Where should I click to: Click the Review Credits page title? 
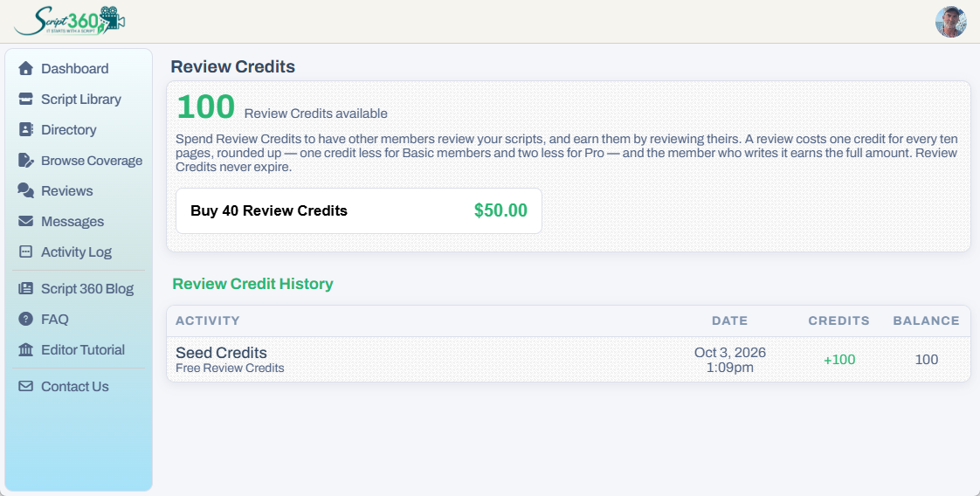point(232,67)
